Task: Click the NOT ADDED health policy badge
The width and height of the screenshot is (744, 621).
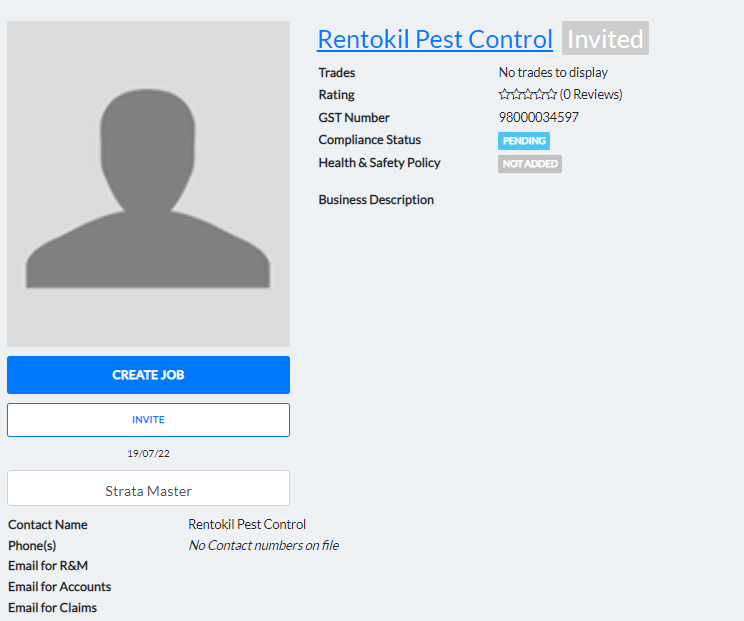Action: (x=530, y=164)
